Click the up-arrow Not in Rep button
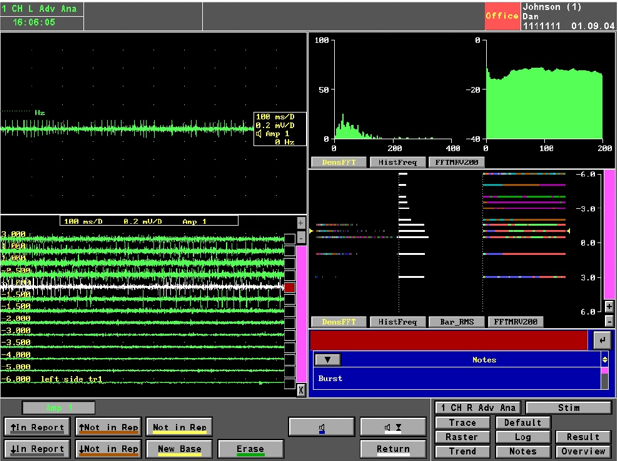Screen dimensions: 618x461 pos(108,427)
